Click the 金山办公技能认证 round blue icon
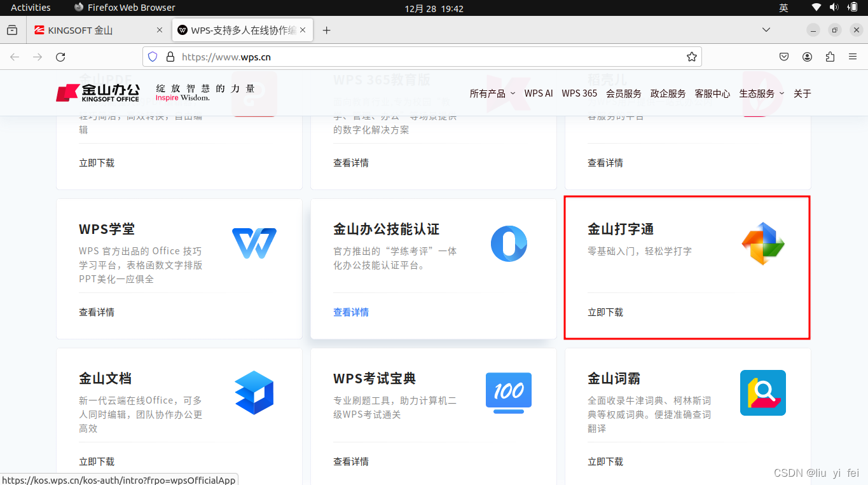 click(509, 243)
